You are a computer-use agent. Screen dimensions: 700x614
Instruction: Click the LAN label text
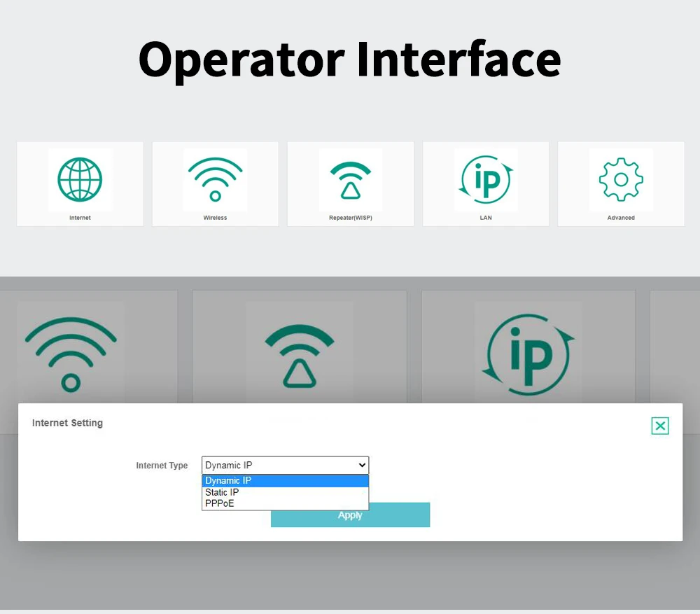[486, 218]
